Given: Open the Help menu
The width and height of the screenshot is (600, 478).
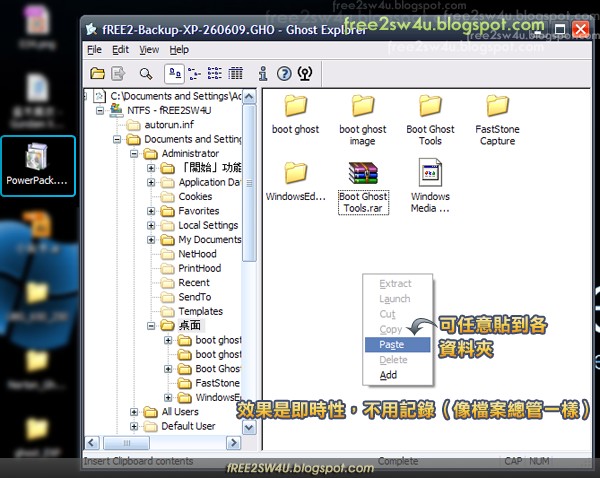Looking at the screenshot, I should tap(179, 50).
